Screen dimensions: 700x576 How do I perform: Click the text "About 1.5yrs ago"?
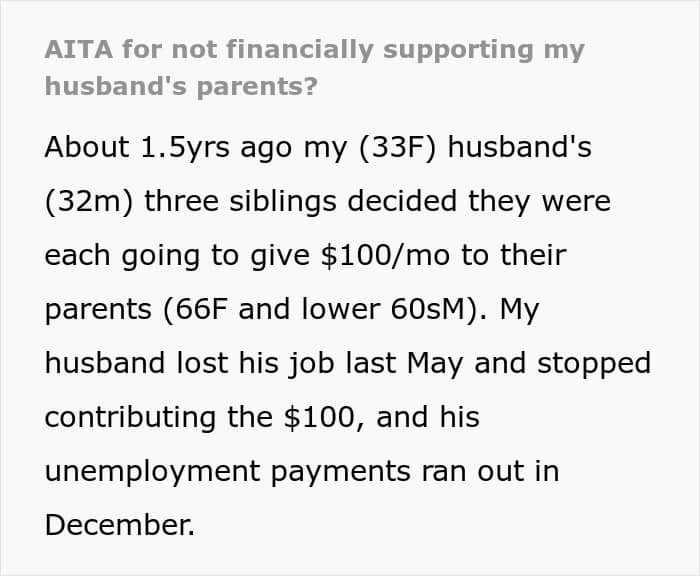tap(168, 148)
